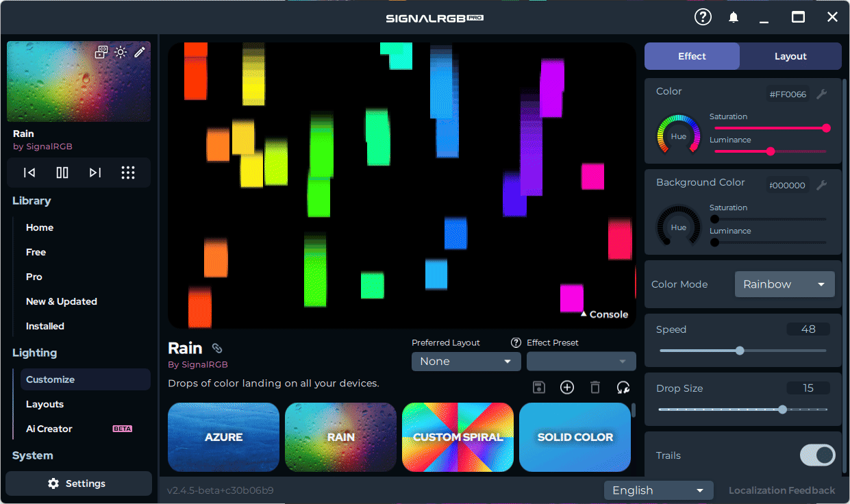
Task: Delete the preset using the trash icon
Action: (x=595, y=388)
